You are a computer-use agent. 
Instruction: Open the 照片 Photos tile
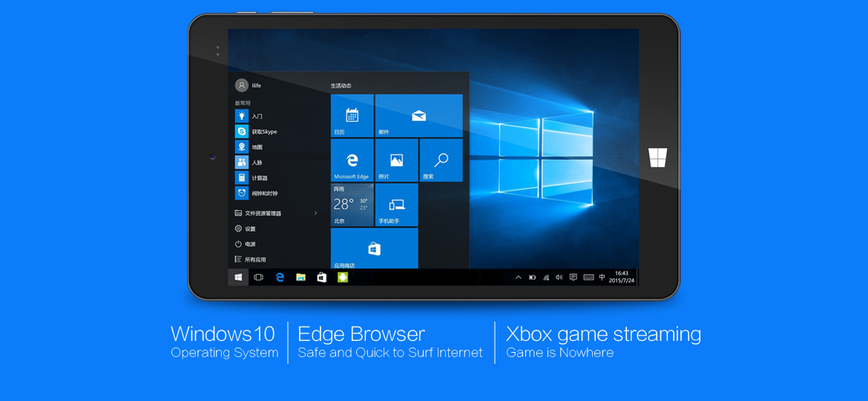[396, 160]
